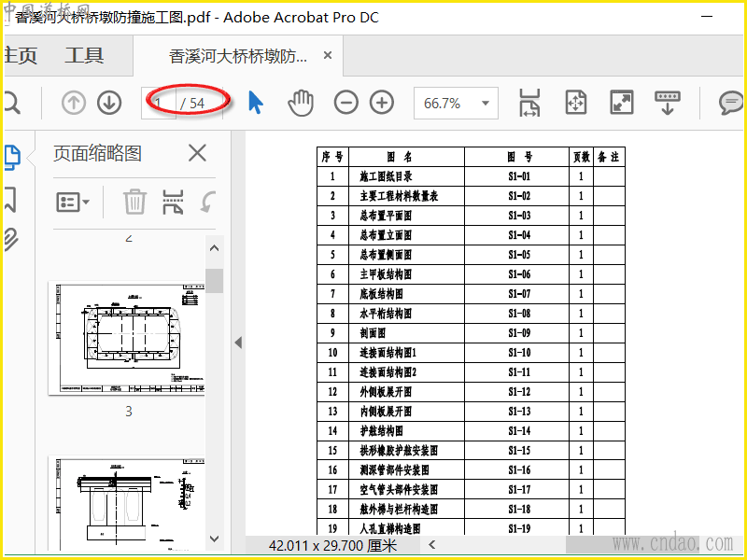Viewport: 747px width, 560px height.
Task: Click the 页面缩略图 panel title
Action: (x=97, y=153)
